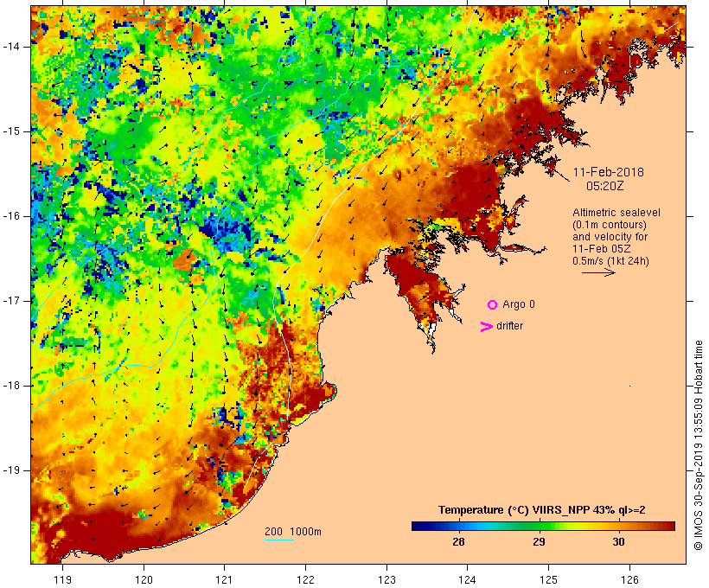Click the 'and velocity for' text line
This screenshot has width=709, height=588.
pyautogui.click(x=610, y=237)
